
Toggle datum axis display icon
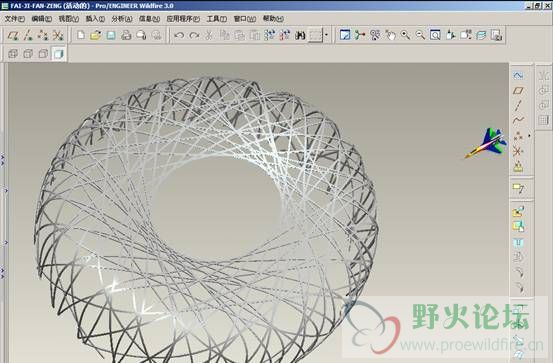[28, 35]
